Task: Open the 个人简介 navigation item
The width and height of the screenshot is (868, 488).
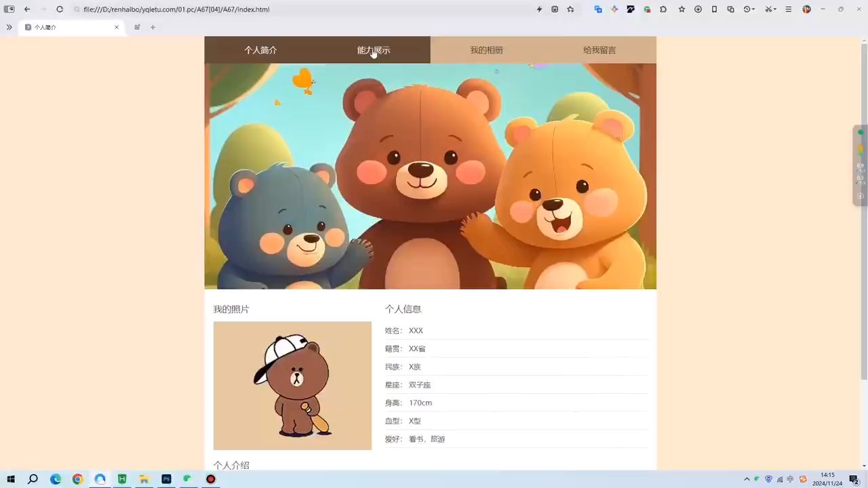Action: pyautogui.click(x=260, y=50)
